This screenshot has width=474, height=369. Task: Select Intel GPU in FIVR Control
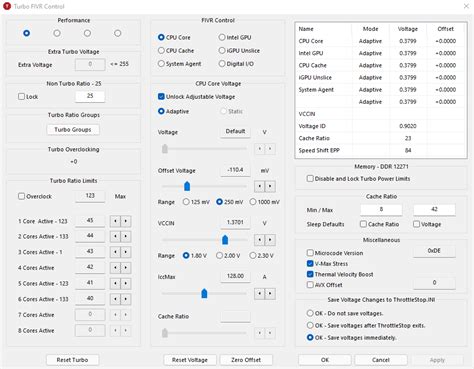click(x=235, y=37)
